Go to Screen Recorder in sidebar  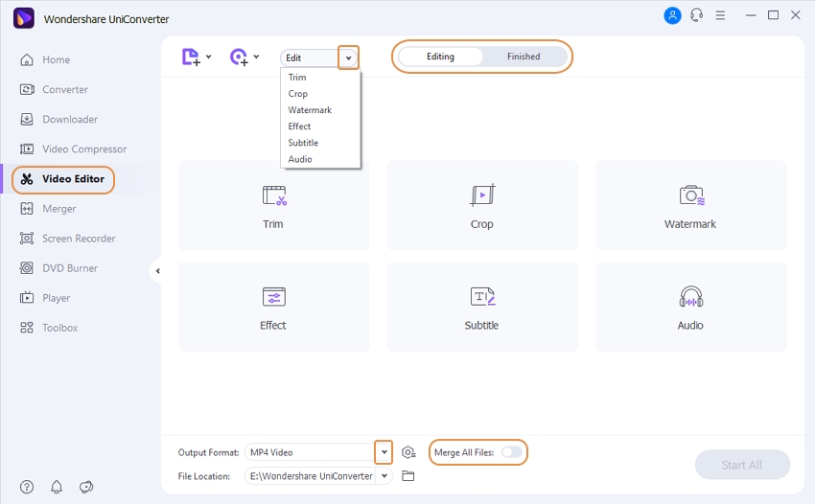pos(79,239)
